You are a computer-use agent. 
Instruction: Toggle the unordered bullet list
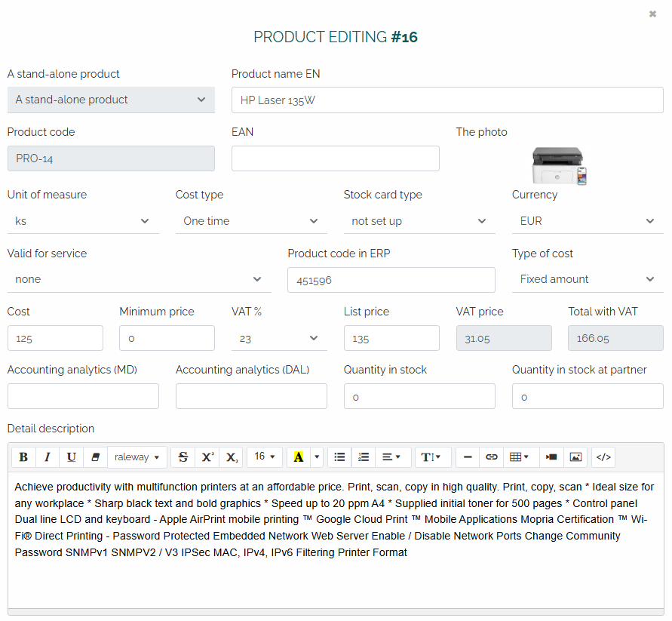pyautogui.click(x=339, y=457)
